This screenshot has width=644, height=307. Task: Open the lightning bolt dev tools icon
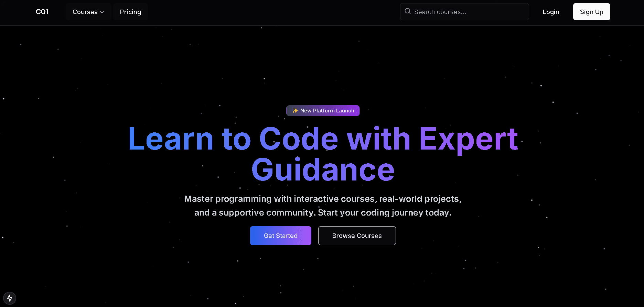click(x=10, y=298)
